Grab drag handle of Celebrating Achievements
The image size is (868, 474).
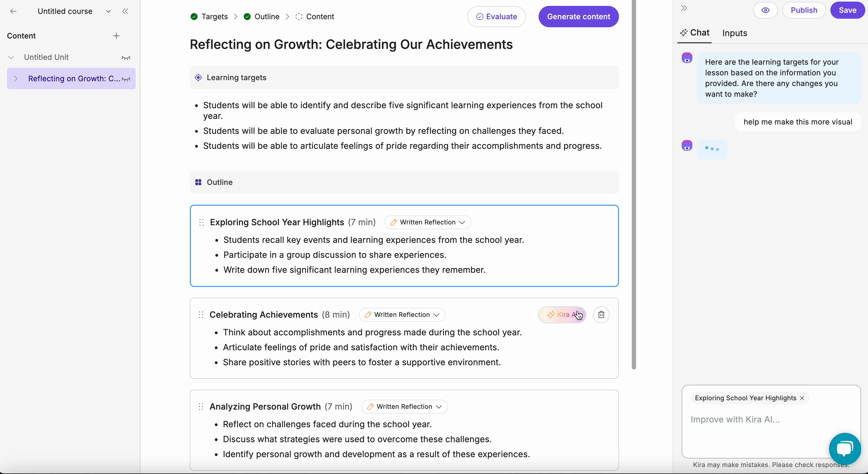point(201,315)
